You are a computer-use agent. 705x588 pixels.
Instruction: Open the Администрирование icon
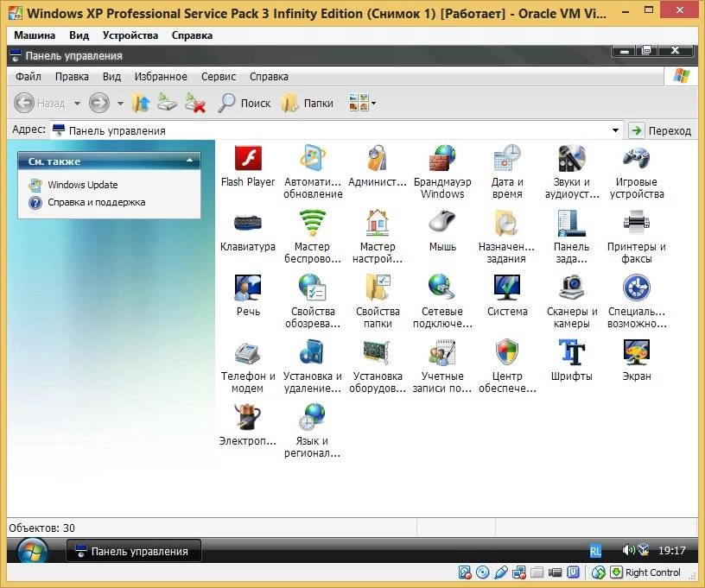pyautogui.click(x=378, y=158)
